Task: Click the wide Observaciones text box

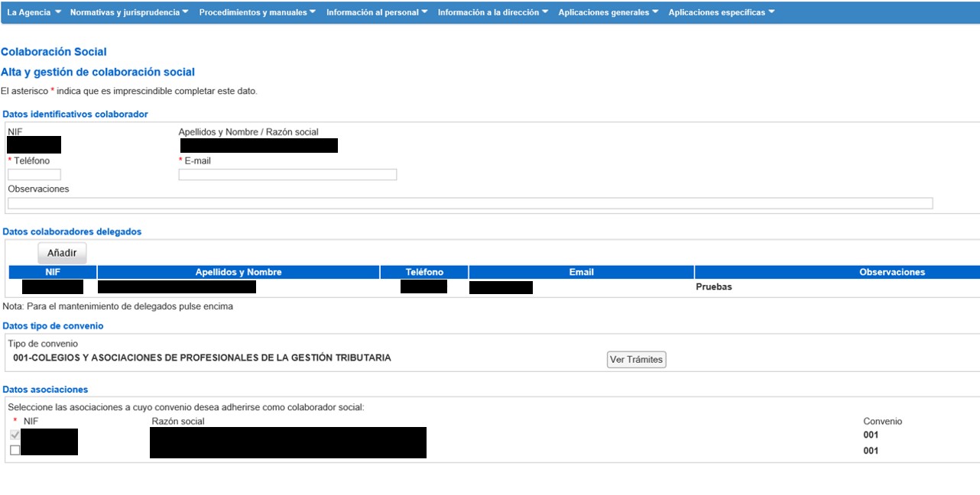Action: pyautogui.click(x=469, y=203)
